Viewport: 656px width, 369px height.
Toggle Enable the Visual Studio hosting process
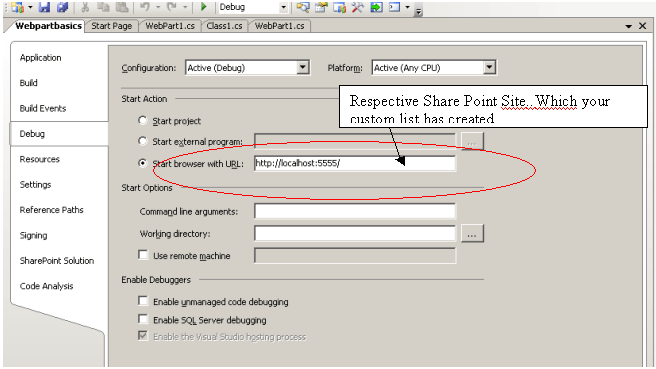(143, 336)
